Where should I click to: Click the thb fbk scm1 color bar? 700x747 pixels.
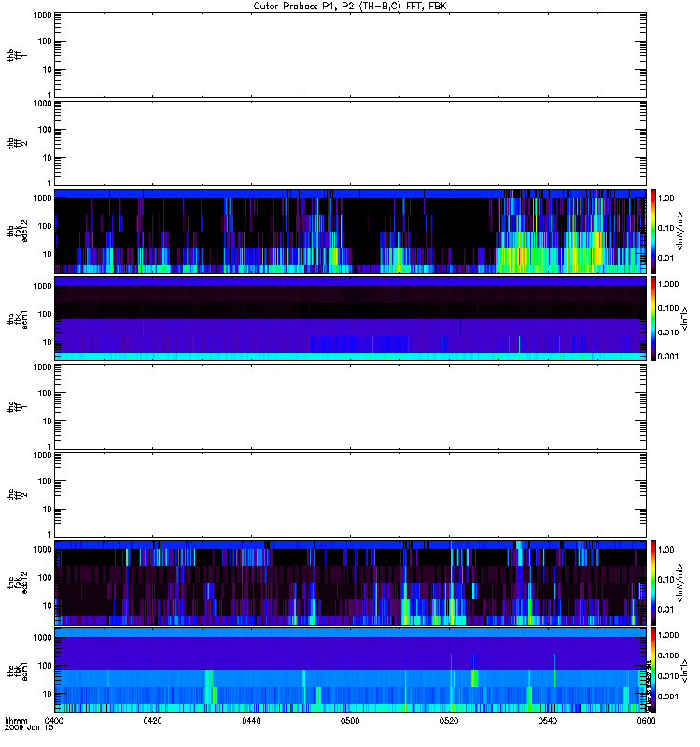pos(653,318)
